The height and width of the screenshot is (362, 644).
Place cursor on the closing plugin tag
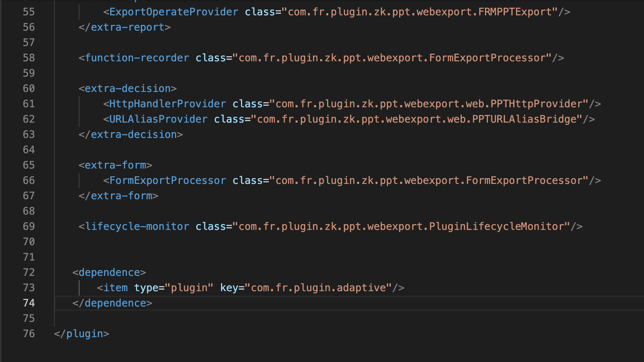pyautogui.click(x=81, y=334)
